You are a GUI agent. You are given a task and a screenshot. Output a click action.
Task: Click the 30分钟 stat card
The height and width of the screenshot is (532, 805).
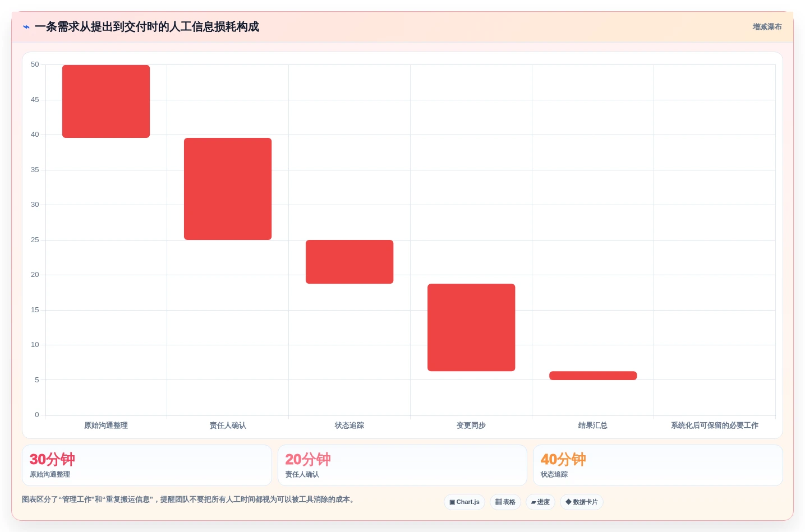tap(147, 465)
